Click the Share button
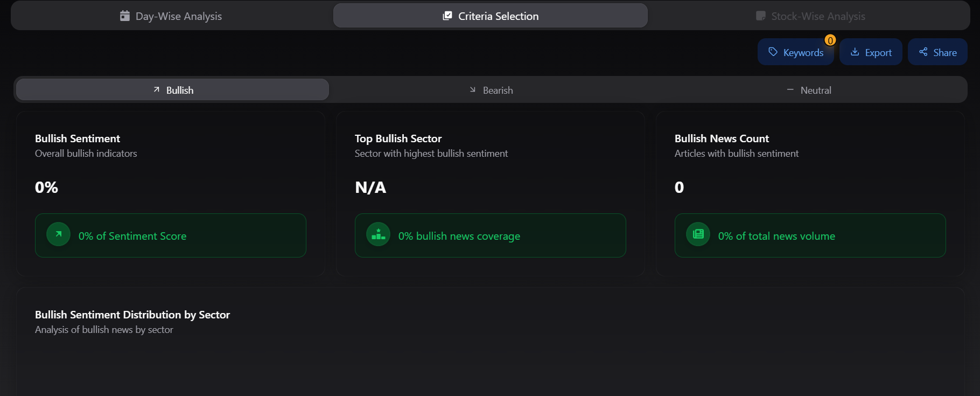Screen dimensions: 980x396 pyautogui.click(x=937, y=52)
